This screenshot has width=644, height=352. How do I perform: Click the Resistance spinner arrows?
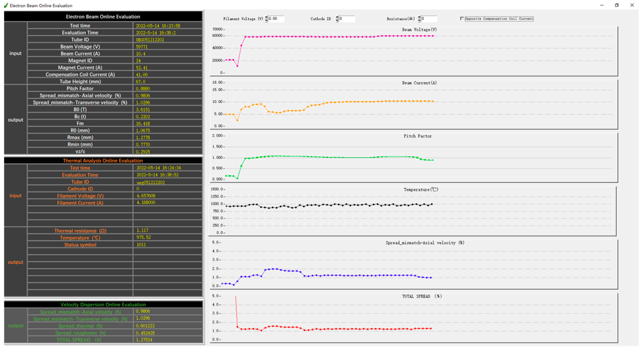(419, 19)
